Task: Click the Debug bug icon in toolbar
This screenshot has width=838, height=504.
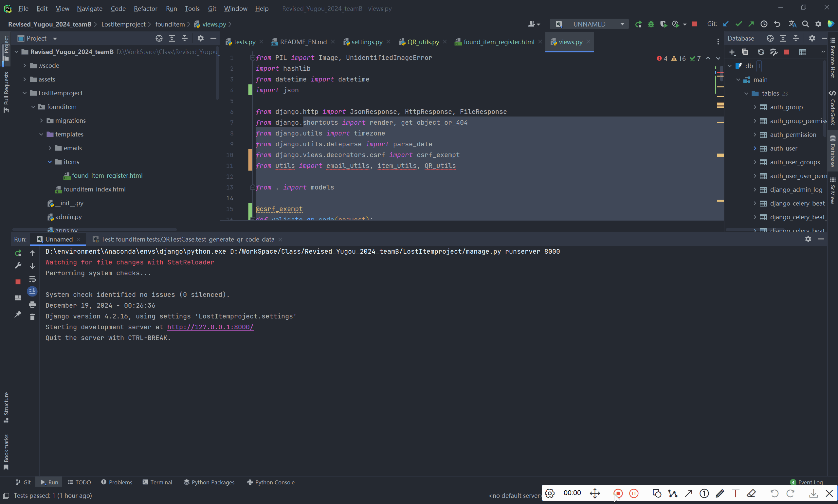Action: point(651,24)
